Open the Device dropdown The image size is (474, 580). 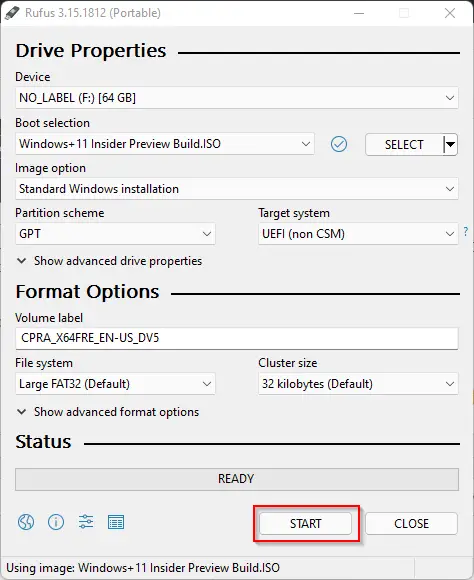point(236,98)
